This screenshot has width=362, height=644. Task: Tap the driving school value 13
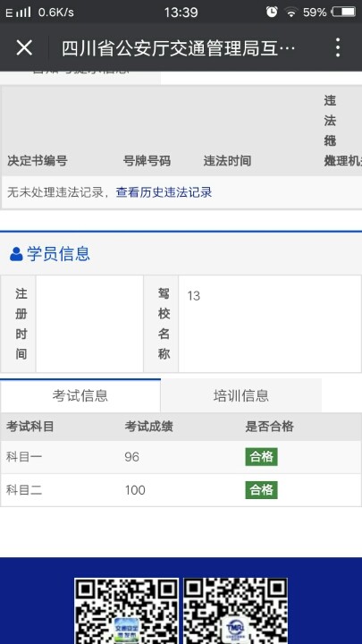[x=194, y=296]
